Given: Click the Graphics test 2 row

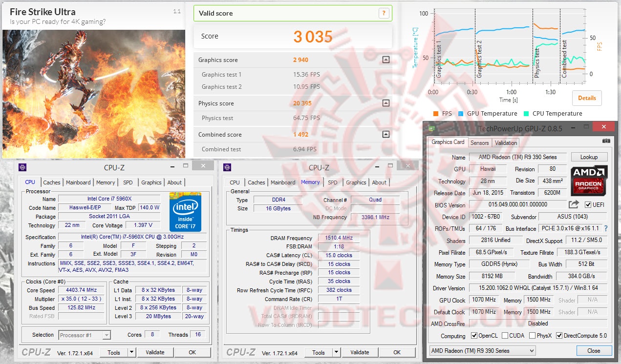Looking at the screenshot, I should pyautogui.click(x=293, y=87).
